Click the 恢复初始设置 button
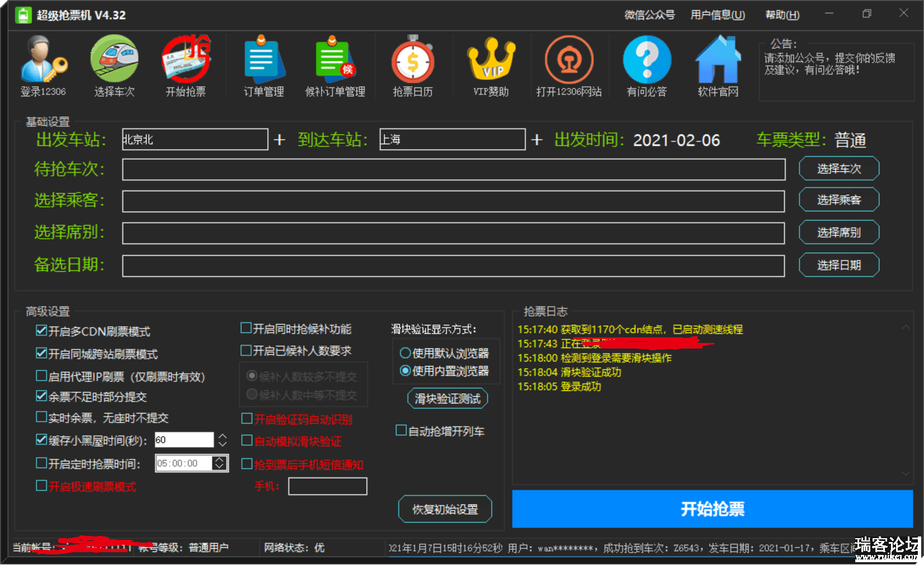Viewport: 924px width, 565px height. (x=445, y=509)
